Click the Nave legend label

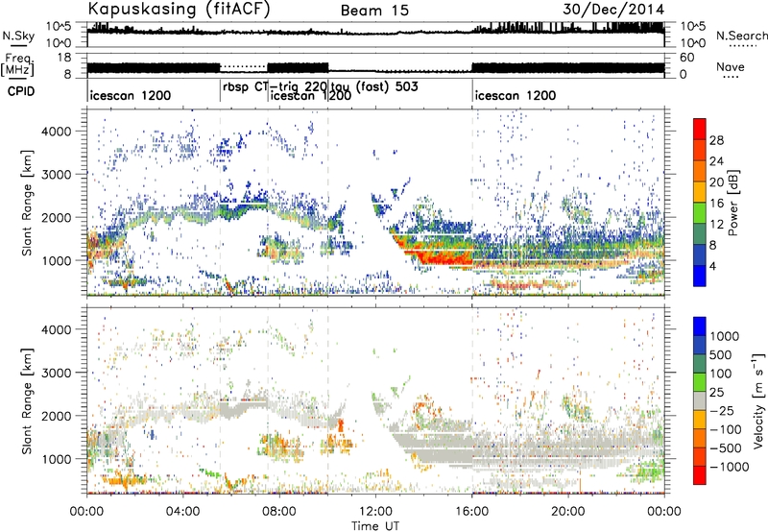[x=731, y=67]
